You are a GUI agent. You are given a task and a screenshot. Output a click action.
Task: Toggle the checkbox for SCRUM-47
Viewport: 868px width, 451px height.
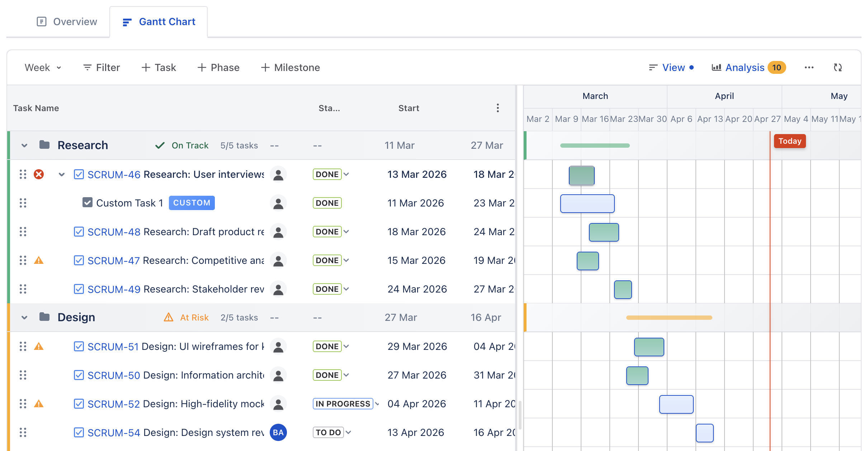tap(79, 260)
